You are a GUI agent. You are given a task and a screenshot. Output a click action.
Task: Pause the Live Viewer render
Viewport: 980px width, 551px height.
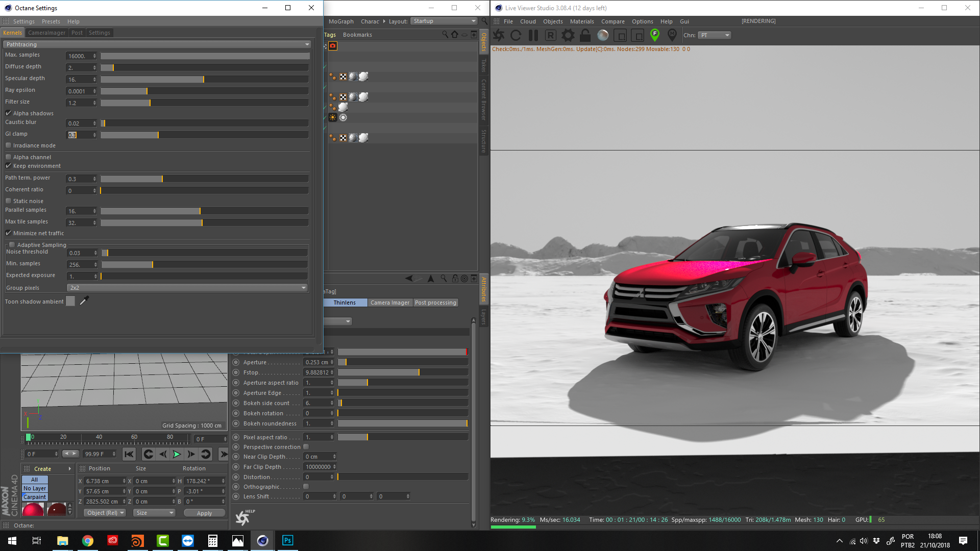tap(533, 35)
